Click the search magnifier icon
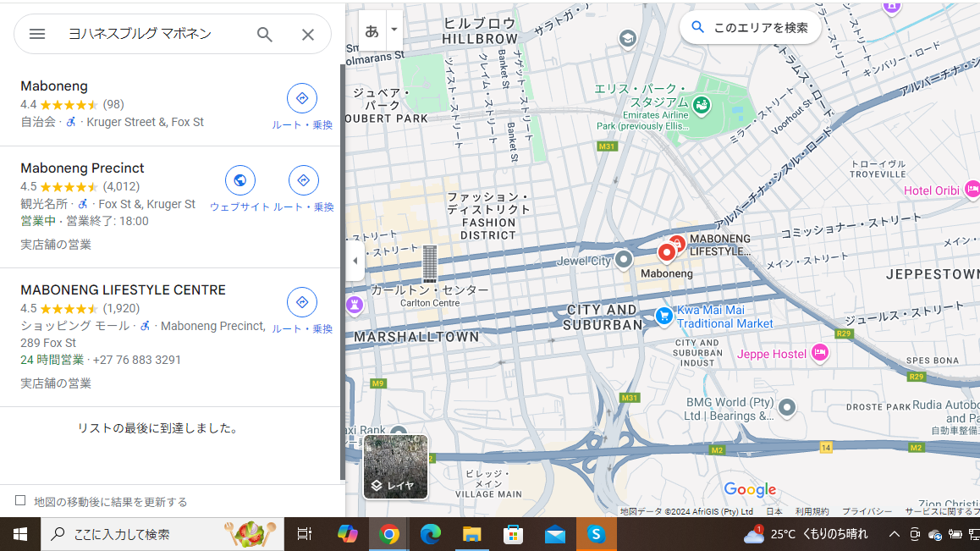 265,34
